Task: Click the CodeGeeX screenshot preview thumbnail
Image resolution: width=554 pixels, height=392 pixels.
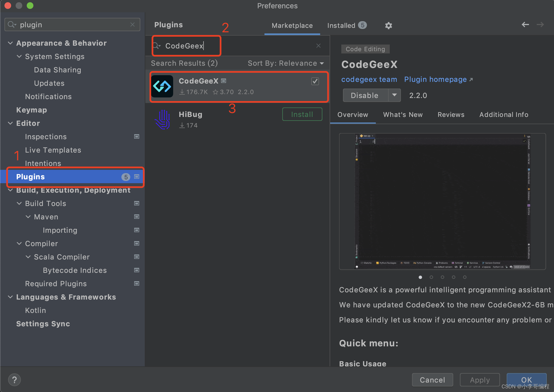Action: 442,201
